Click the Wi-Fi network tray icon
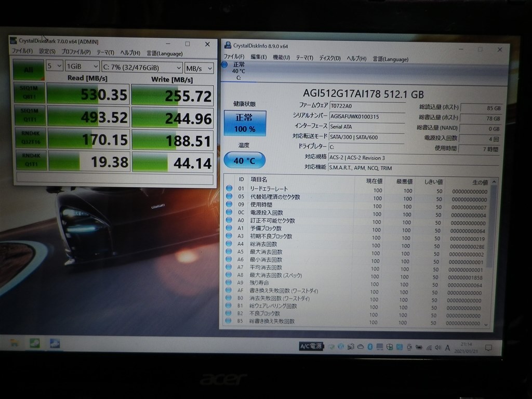The image size is (532, 399). tap(429, 348)
